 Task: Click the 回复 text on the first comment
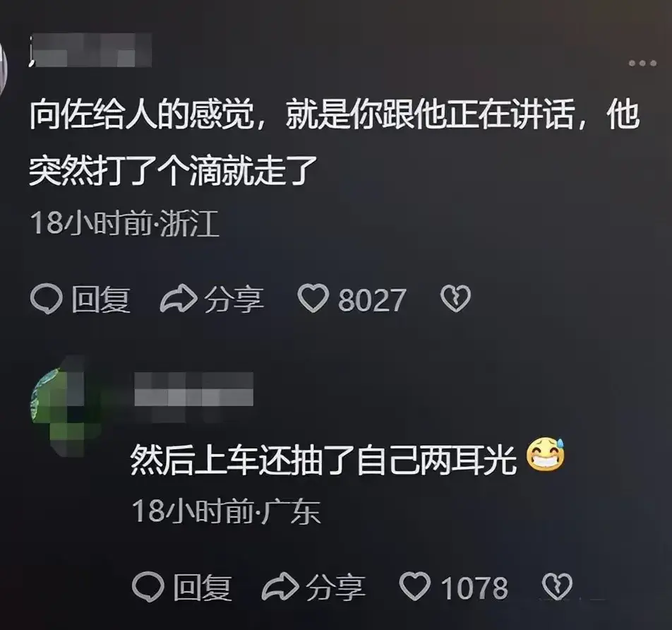click(x=101, y=299)
